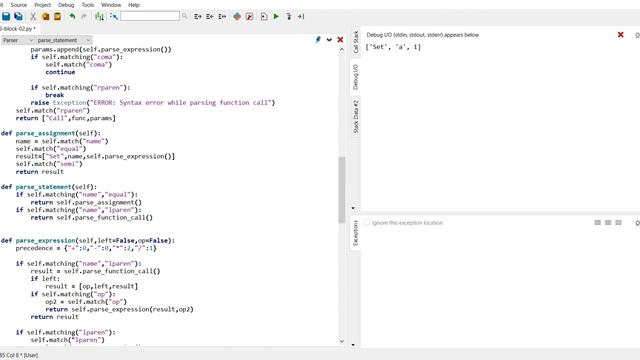The height and width of the screenshot is (360, 640).
Task: Open the Tools menu
Action: click(88, 5)
